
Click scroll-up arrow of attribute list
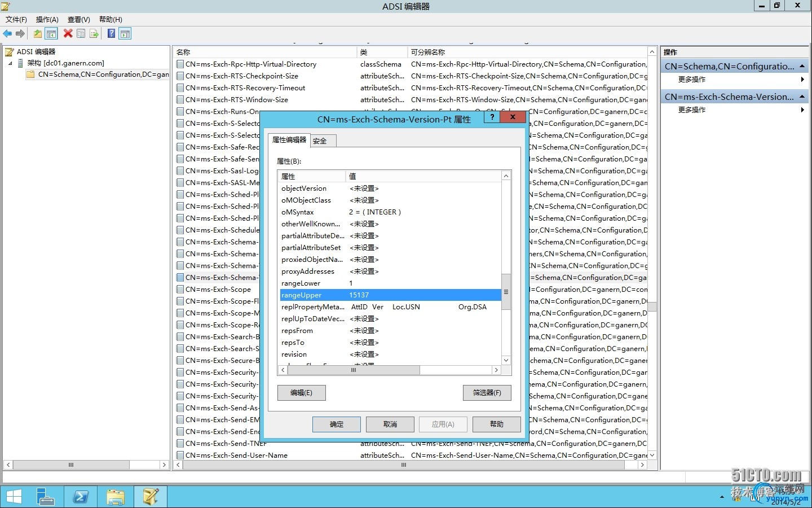(x=506, y=176)
